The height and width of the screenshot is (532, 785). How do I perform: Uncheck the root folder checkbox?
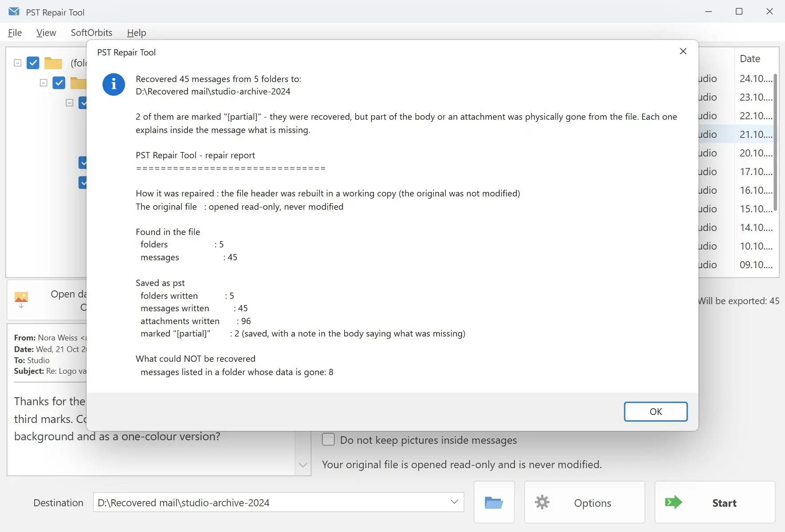(33, 63)
